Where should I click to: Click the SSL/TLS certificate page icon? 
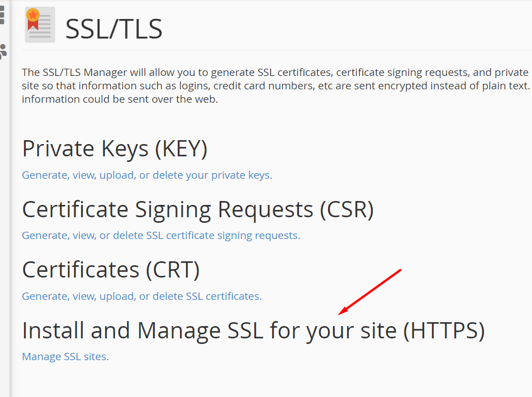[x=40, y=25]
